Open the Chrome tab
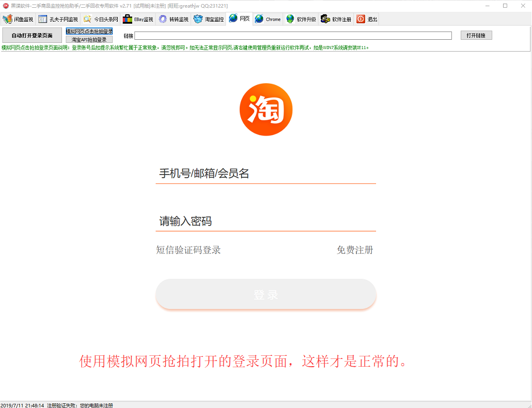Image resolution: width=532 pixels, height=408 pixels. [268, 19]
